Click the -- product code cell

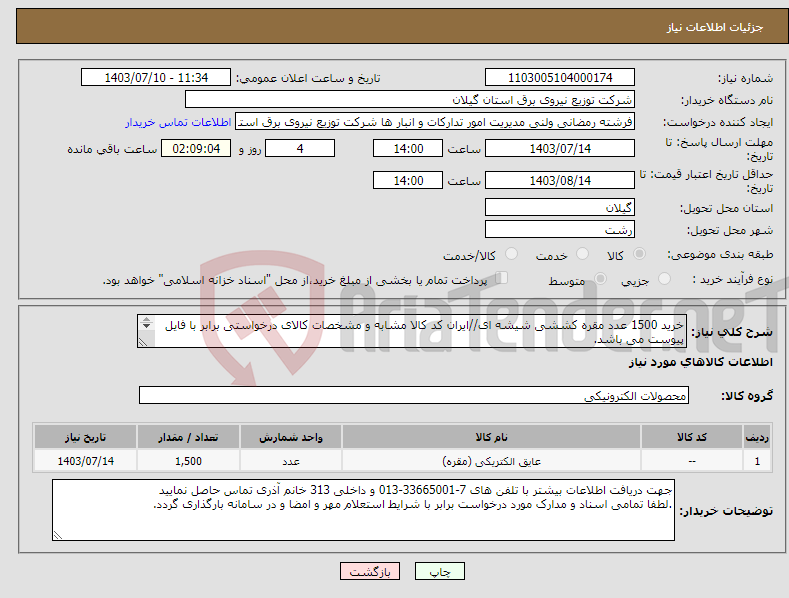692,461
